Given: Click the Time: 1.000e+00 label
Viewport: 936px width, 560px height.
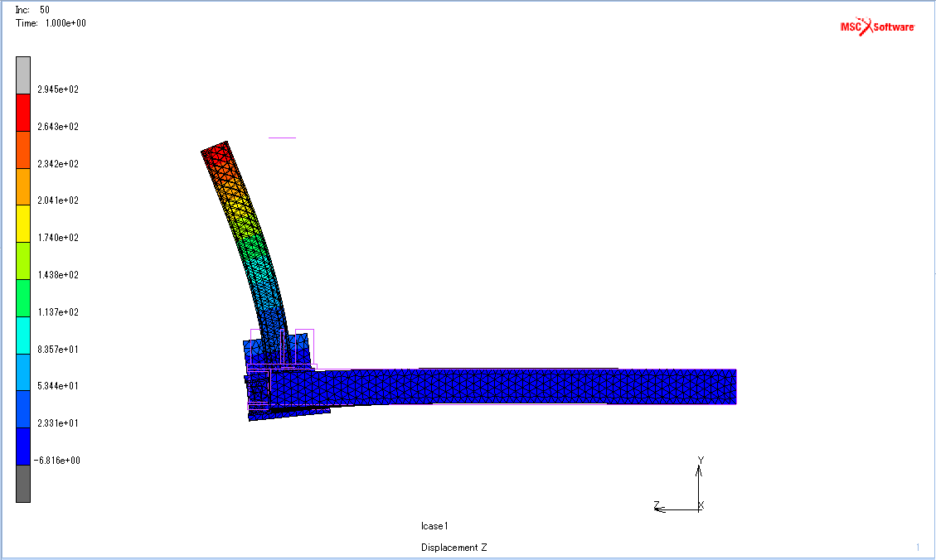Looking at the screenshot, I should point(51,23).
